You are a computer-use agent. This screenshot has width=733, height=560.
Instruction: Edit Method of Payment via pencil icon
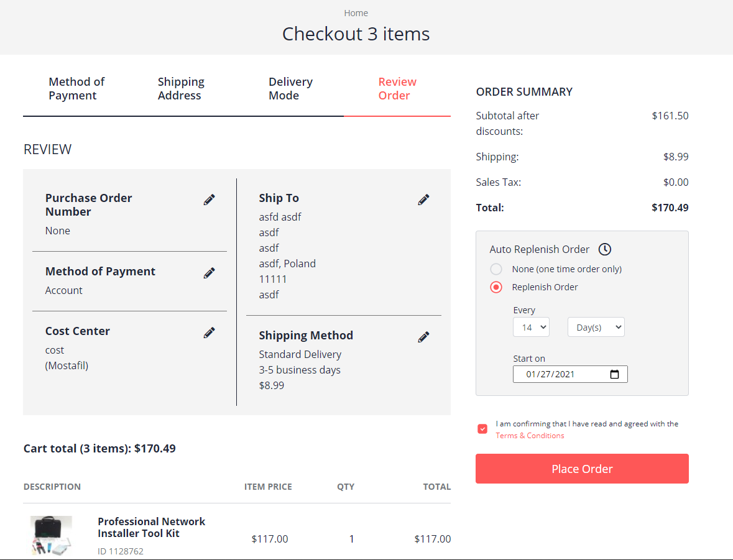[x=209, y=273]
